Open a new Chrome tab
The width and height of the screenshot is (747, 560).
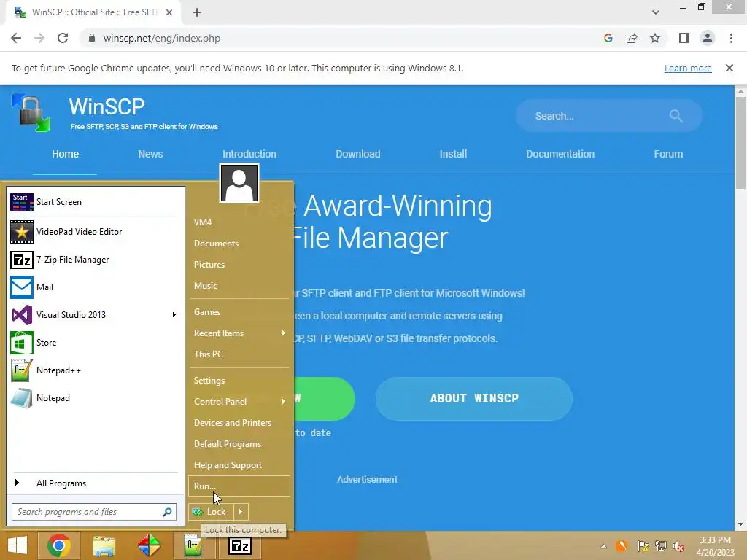tap(197, 12)
